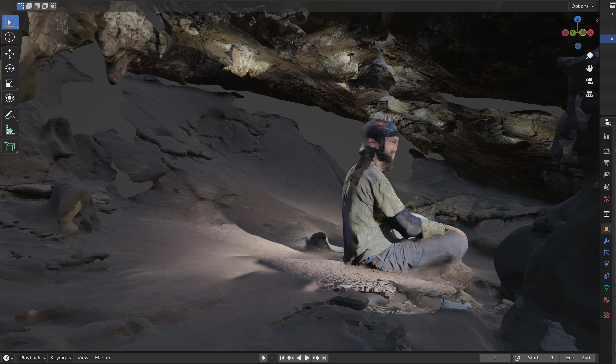The height and width of the screenshot is (364, 616).
Task: Jump to the end frame
Action: click(324, 358)
